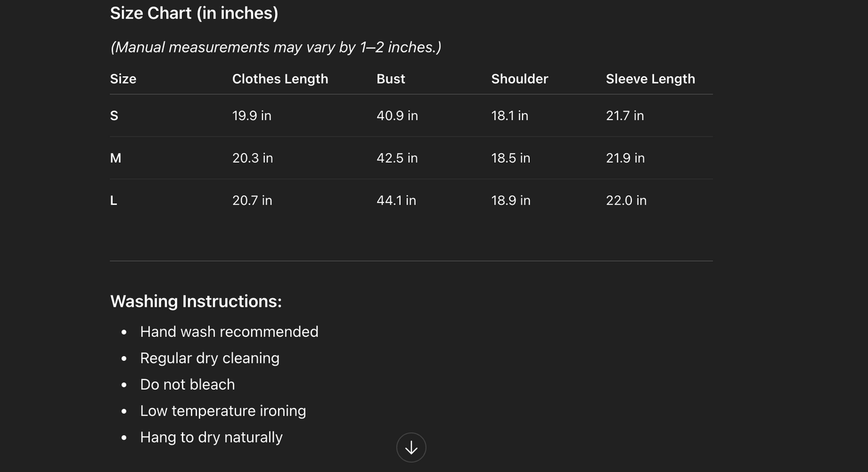Select the Do not bleach item
The width and height of the screenshot is (868, 472).
(x=187, y=385)
